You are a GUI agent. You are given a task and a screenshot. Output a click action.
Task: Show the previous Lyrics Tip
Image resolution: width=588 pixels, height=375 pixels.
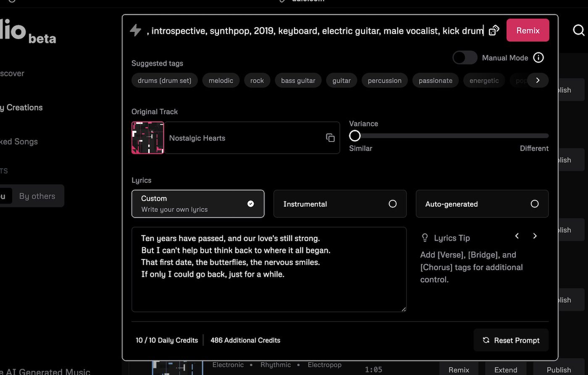(x=517, y=236)
